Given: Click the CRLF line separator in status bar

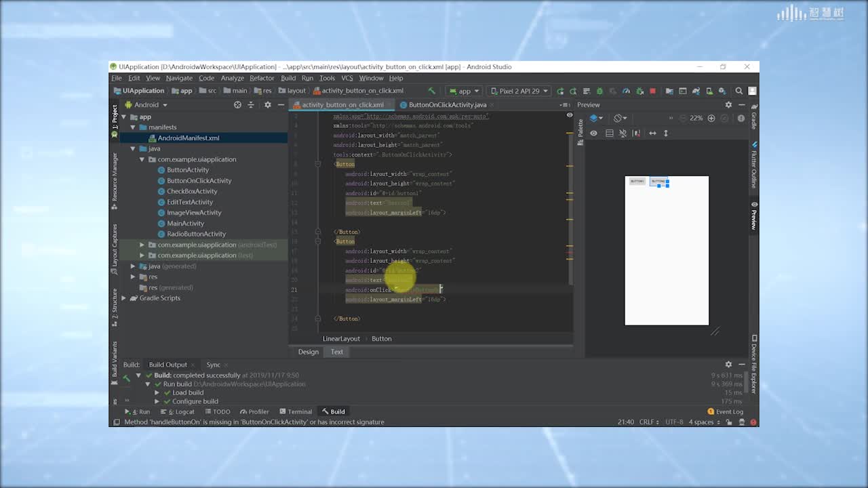Looking at the screenshot, I should [648, 422].
